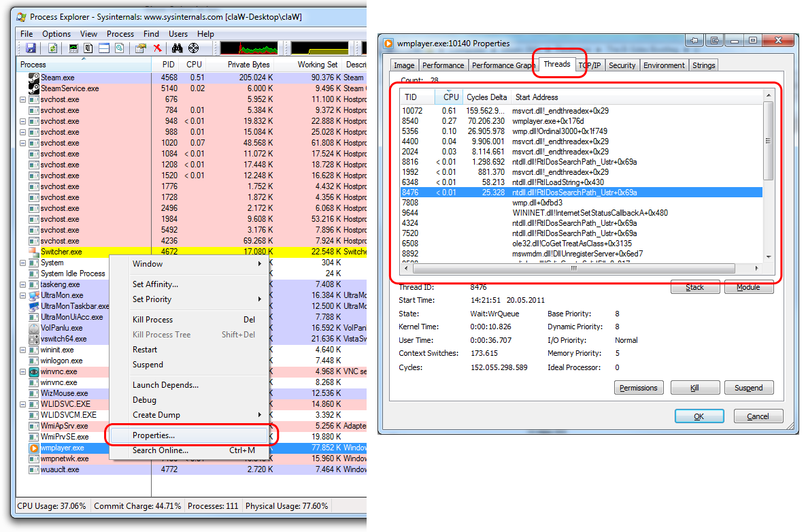Confirm with the OK button
Image resolution: width=806 pixels, height=532 pixels.
tap(699, 416)
